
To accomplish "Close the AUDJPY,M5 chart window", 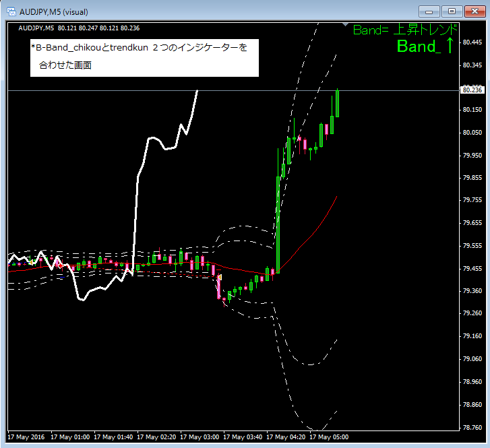I will (x=474, y=11).
